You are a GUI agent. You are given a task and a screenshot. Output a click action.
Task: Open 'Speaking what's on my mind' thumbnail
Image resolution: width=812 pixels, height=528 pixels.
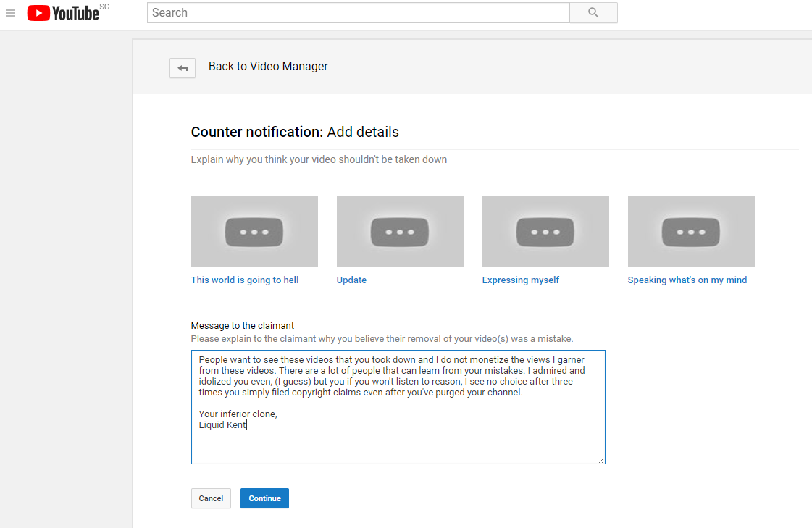click(x=691, y=231)
